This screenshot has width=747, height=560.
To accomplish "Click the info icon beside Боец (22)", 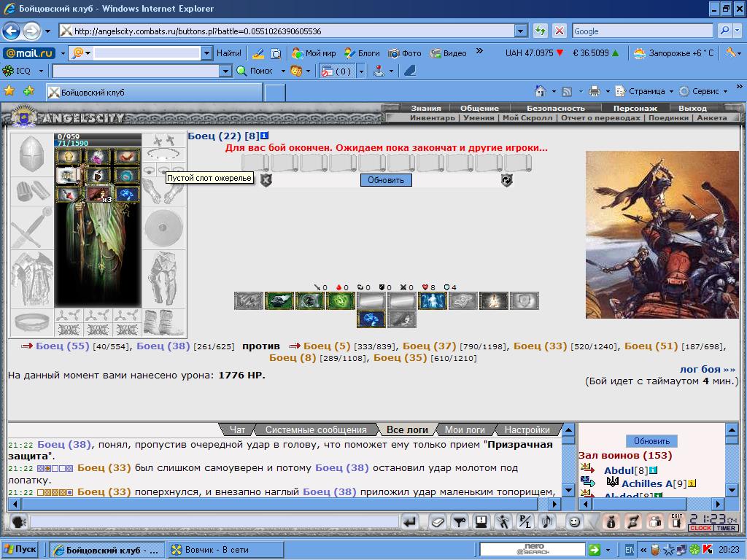I will [264, 136].
